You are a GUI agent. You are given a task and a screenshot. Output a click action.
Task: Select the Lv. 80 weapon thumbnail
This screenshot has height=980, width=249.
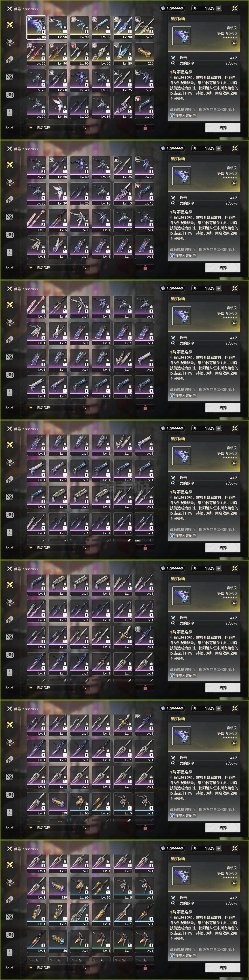123,54
